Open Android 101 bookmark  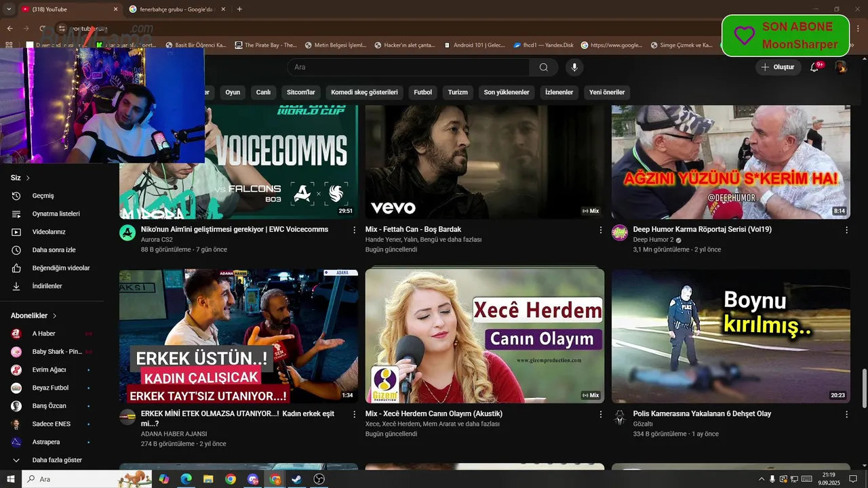pyautogui.click(x=475, y=45)
